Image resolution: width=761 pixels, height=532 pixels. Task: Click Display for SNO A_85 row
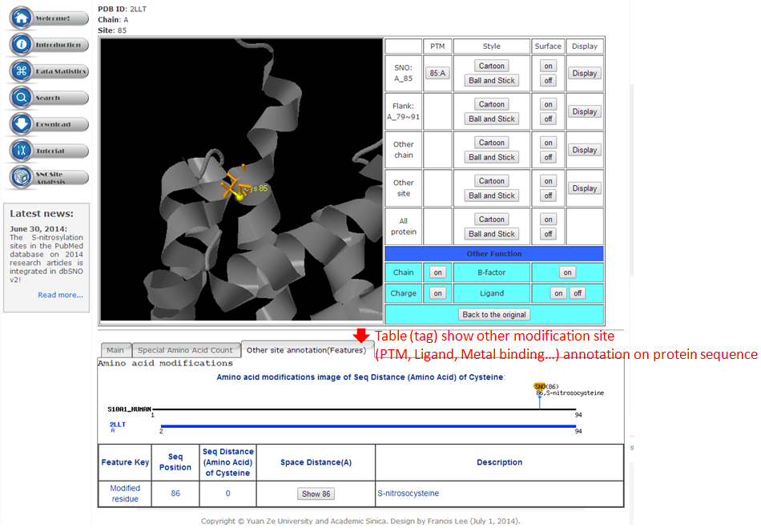point(584,73)
